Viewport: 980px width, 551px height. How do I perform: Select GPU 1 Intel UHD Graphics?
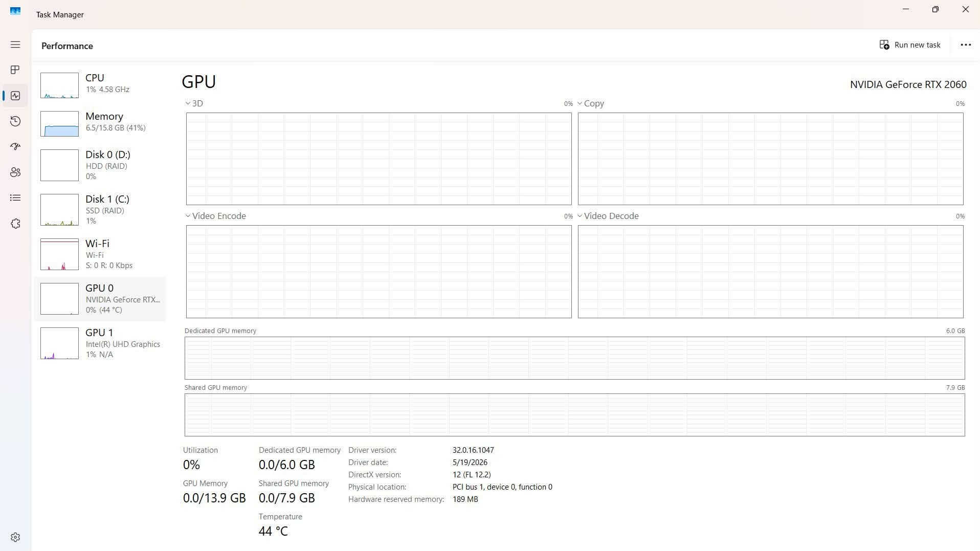tap(100, 343)
